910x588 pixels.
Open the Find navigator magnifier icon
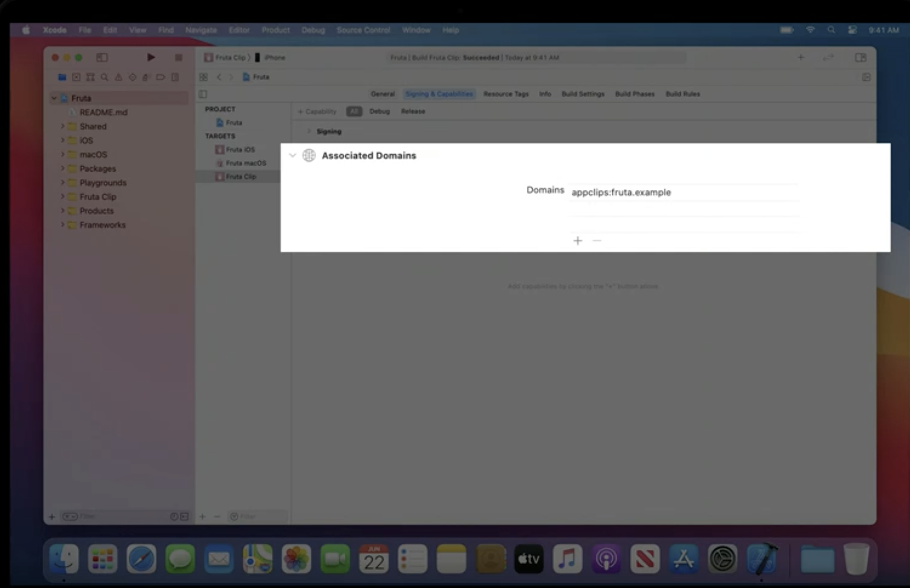(x=104, y=78)
